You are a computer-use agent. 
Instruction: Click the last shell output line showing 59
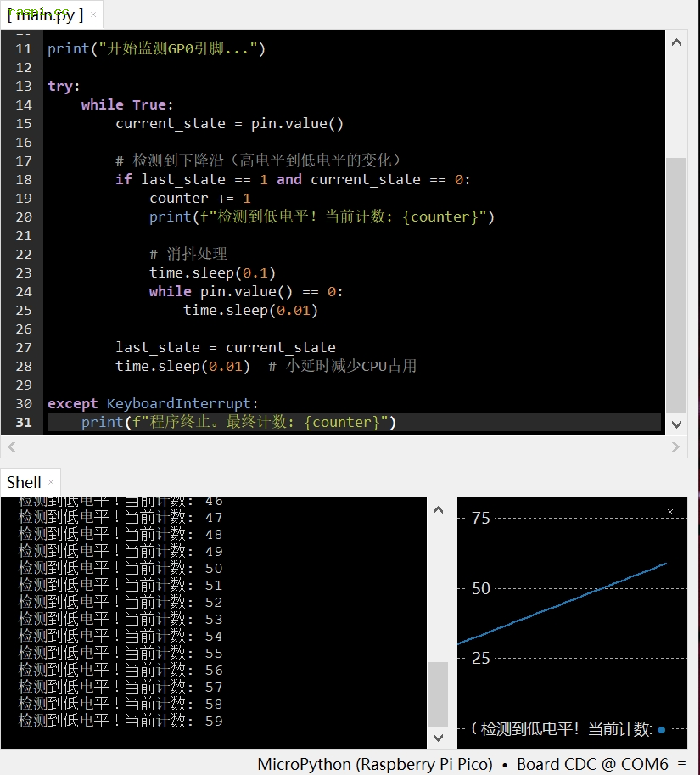point(120,721)
